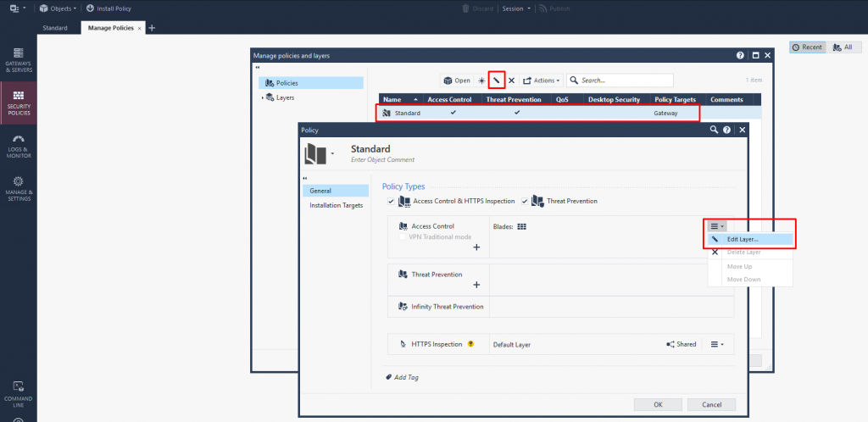The image size is (868, 422).
Task: Open the Session dropdown menu
Action: tap(515, 8)
